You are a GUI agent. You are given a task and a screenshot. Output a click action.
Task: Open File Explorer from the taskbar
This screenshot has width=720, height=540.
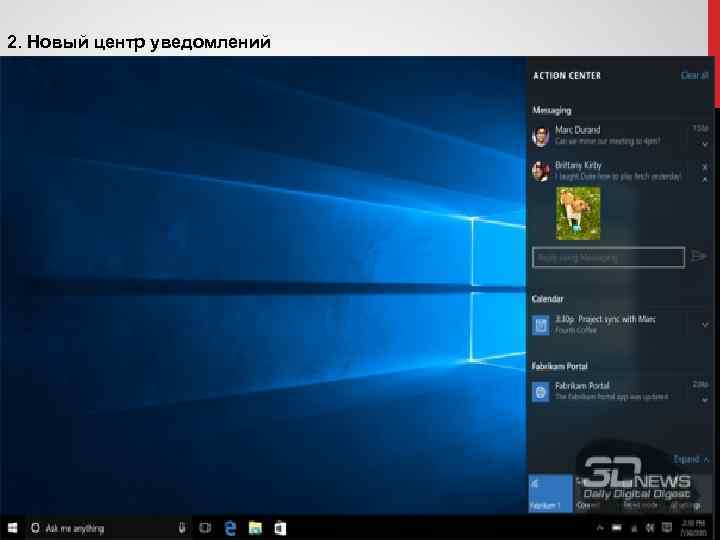(255, 528)
